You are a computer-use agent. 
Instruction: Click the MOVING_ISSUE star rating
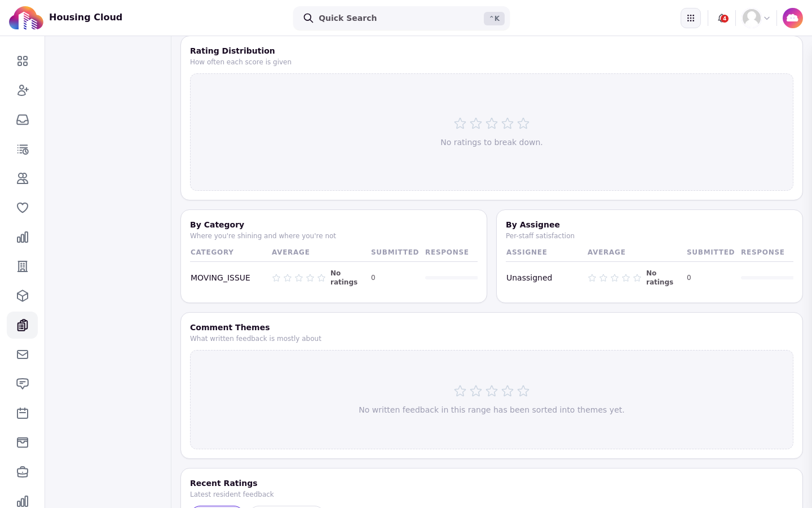[x=299, y=278]
